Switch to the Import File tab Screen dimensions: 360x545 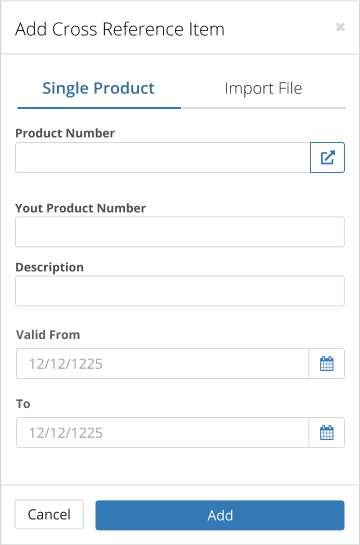point(263,88)
